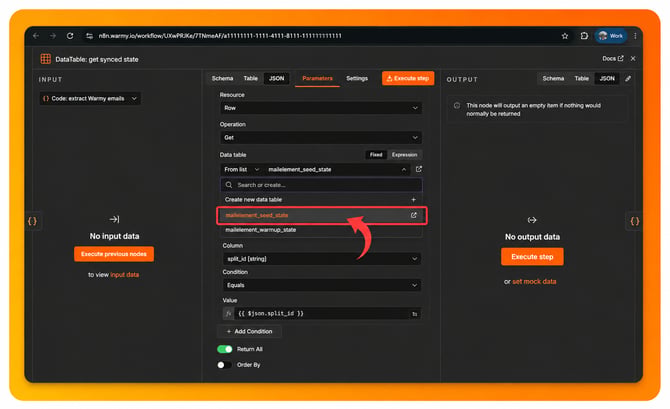The height and width of the screenshot is (409, 670).
Task: Reload the page with the refresh icon
Action: click(70, 36)
